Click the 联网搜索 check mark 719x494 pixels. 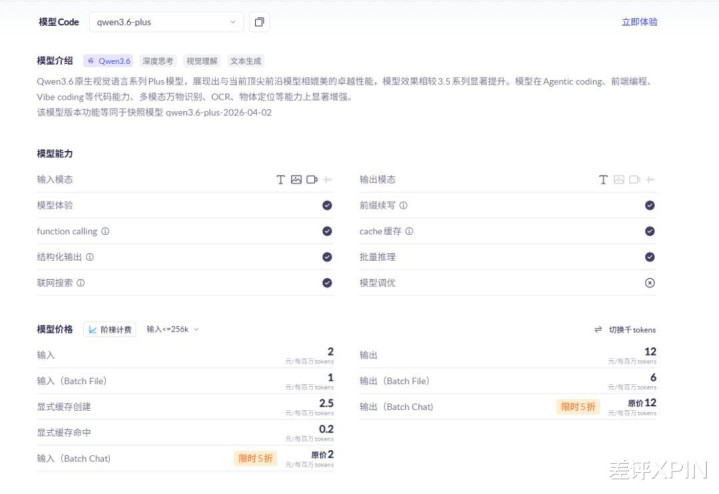point(327,283)
